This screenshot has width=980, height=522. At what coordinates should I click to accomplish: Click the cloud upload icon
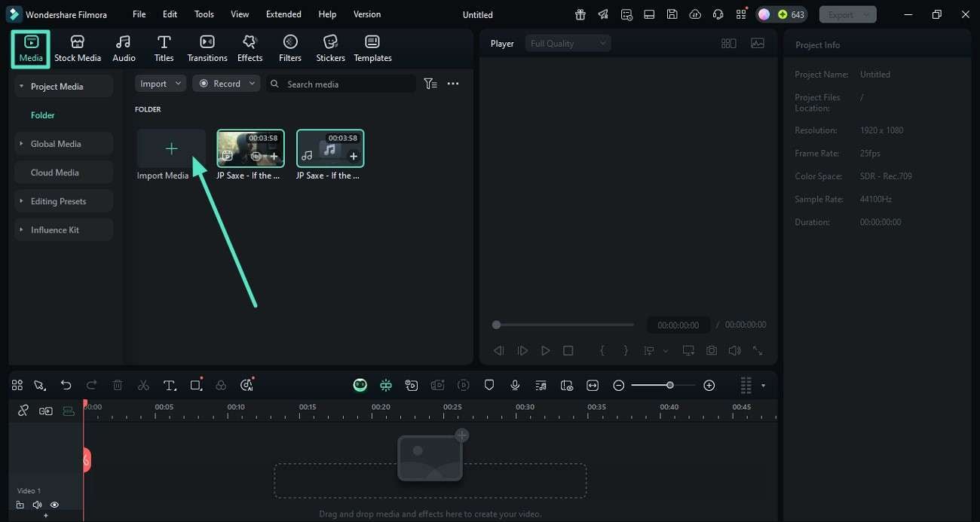click(695, 14)
